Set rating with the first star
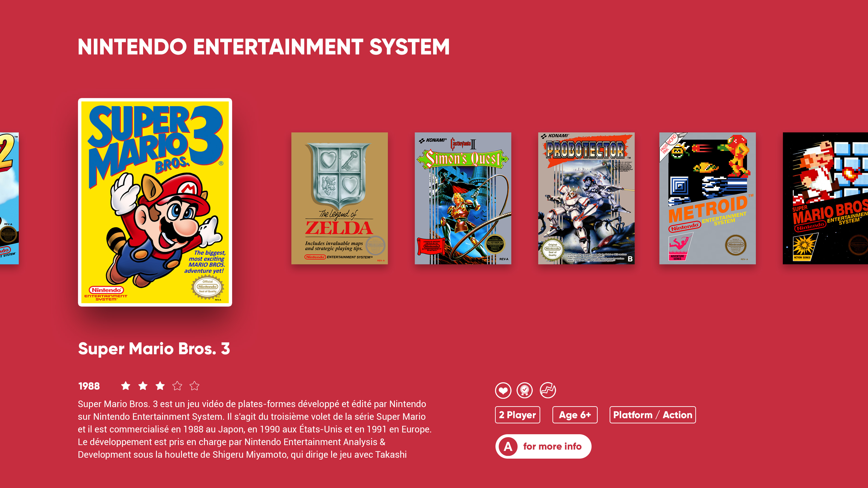The width and height of the screenshot is (868, 488). click(x=126, y=386)
